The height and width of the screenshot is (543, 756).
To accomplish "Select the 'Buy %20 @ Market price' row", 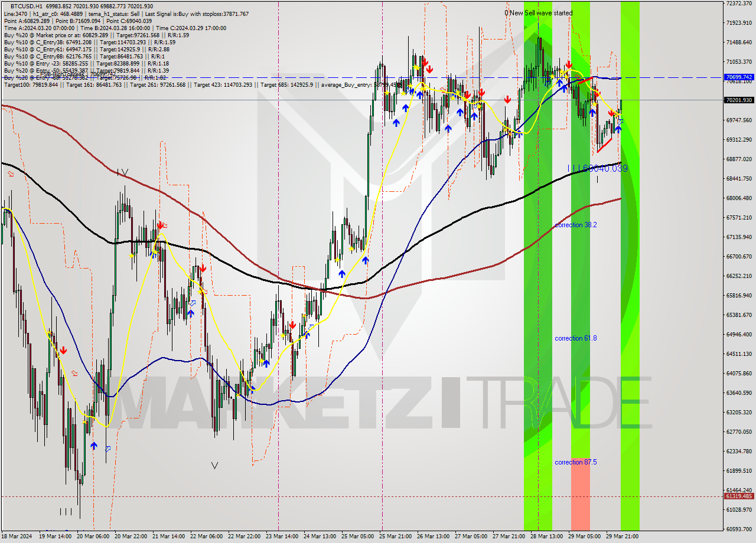I will pyautogui.click(x=96, y=35).
